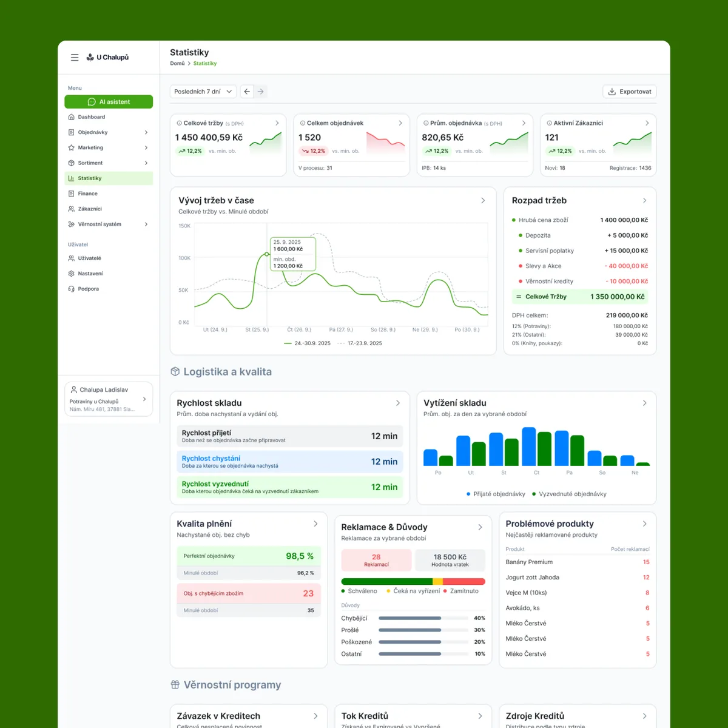This screenshot has height=728, width=728.
Task: Toggle the 17.-23.9. 2025 legend series
Action: (360, 343)
